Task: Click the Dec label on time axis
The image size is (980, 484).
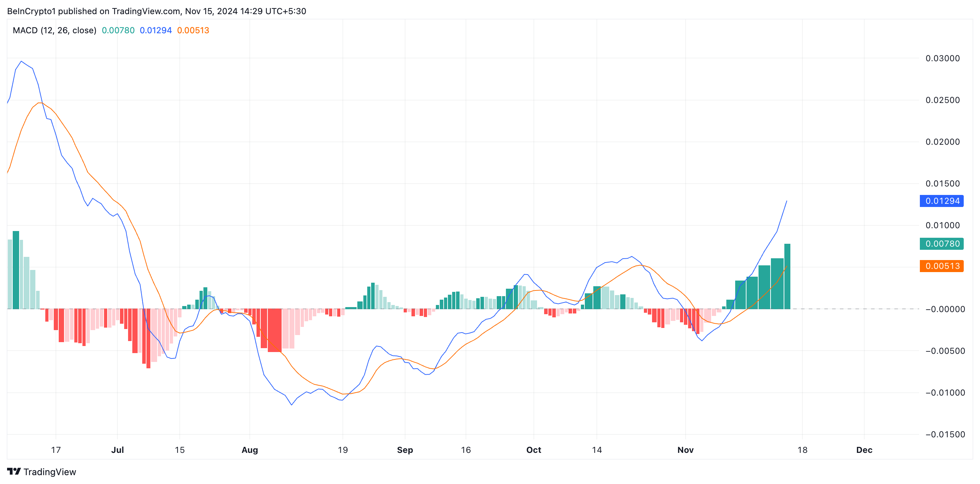Action: [x=864, y=450]
